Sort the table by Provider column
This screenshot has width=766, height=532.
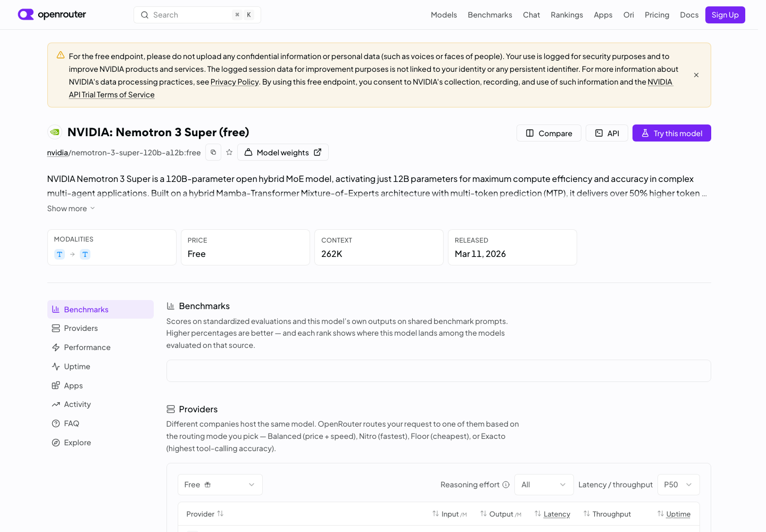(205, 514)
